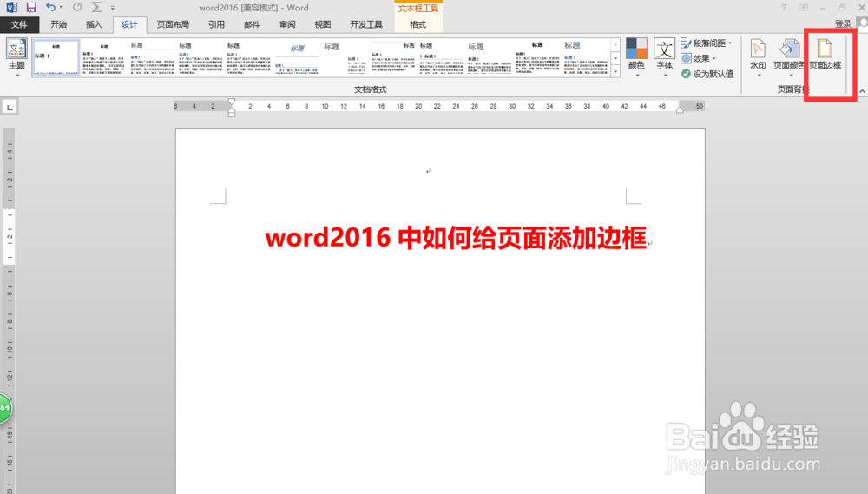The width and height of the screenshot is (868, 494).
Task: Switch to the 审阅 tab
Action: (x=287, y=24)
